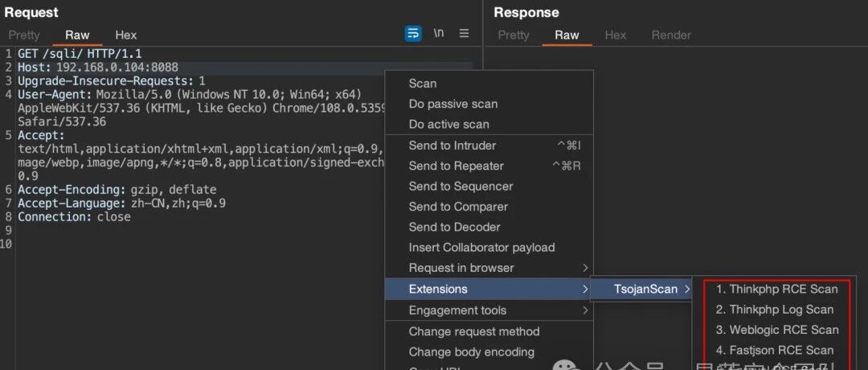Expand the TsojanScan submenu
The width and height of the screenshot is (868, 370).
pos(641,289)
